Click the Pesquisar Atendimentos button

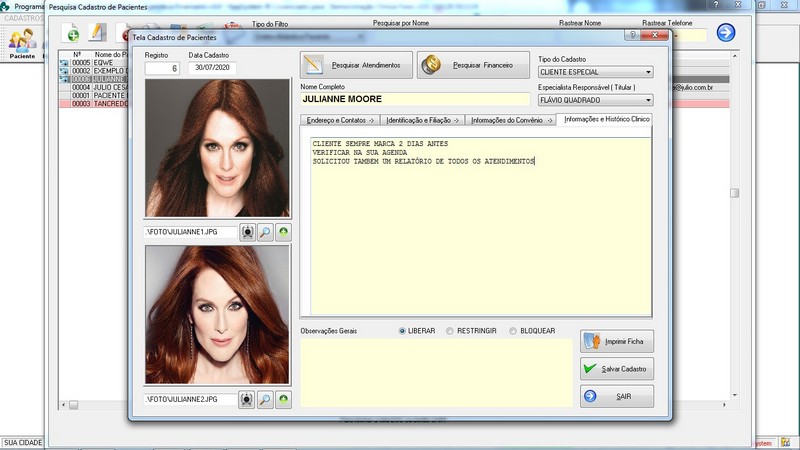[356, 65]
